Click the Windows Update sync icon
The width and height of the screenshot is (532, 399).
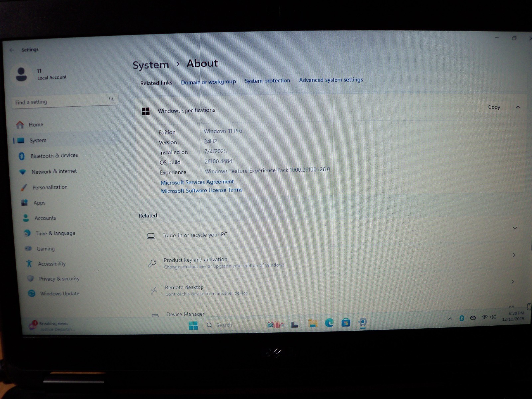(x=32, y=293)
